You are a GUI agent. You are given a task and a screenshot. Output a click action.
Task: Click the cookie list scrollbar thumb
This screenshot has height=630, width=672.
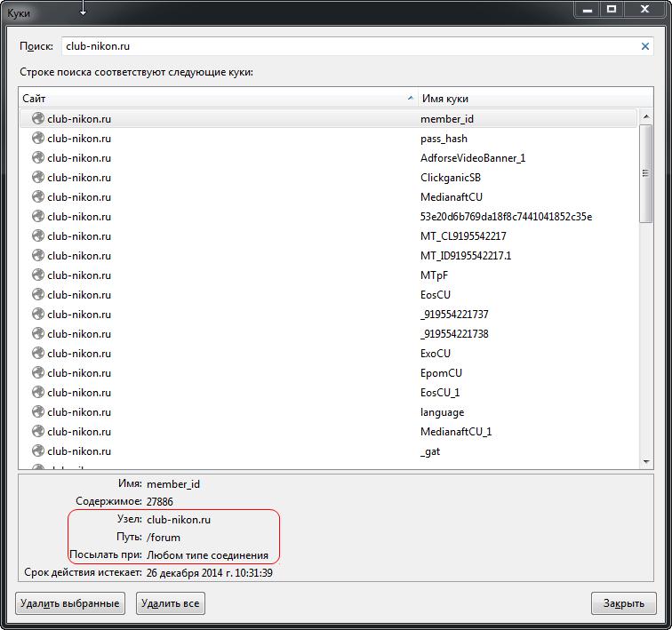pos(646,173)
